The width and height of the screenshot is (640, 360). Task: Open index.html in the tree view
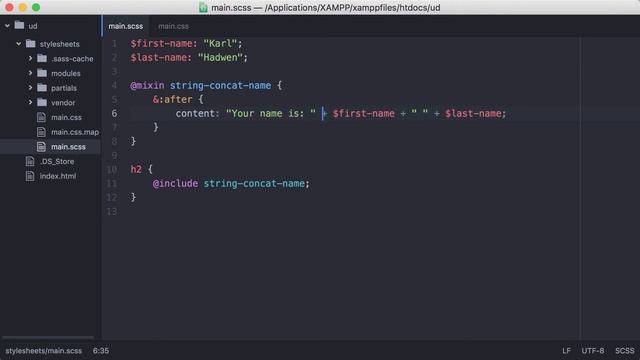click(x=58, y=176)
